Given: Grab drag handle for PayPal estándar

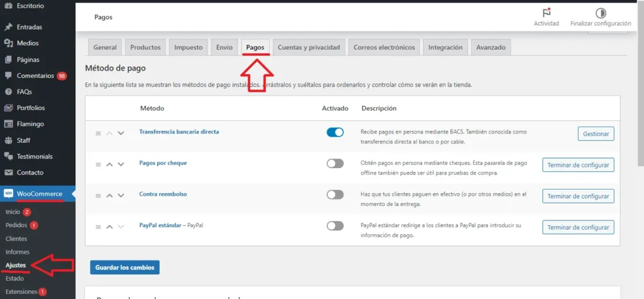Looking at the screenshot, I should (98, 227).
